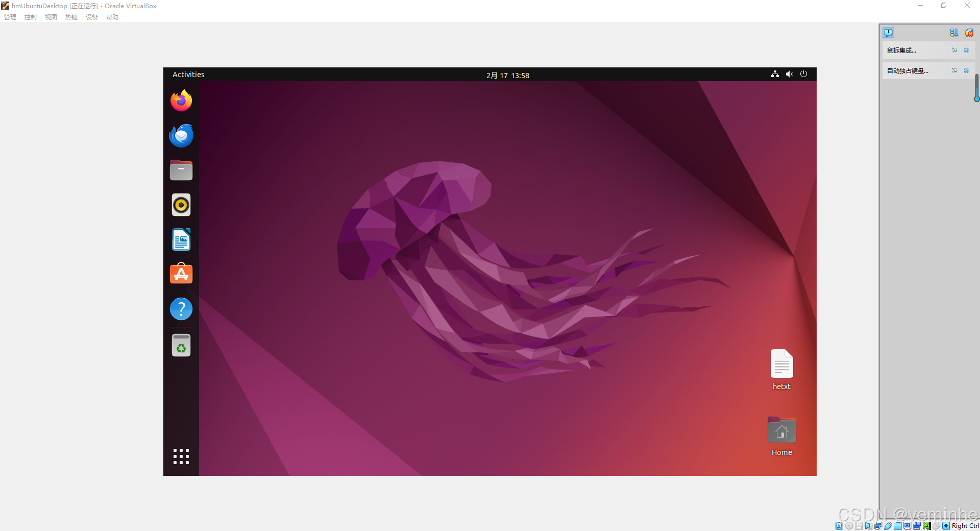The height and width of the screenshot is (531, 980).
Task: Open the power menu icon in top bar
Action: [x=803, y=74]
